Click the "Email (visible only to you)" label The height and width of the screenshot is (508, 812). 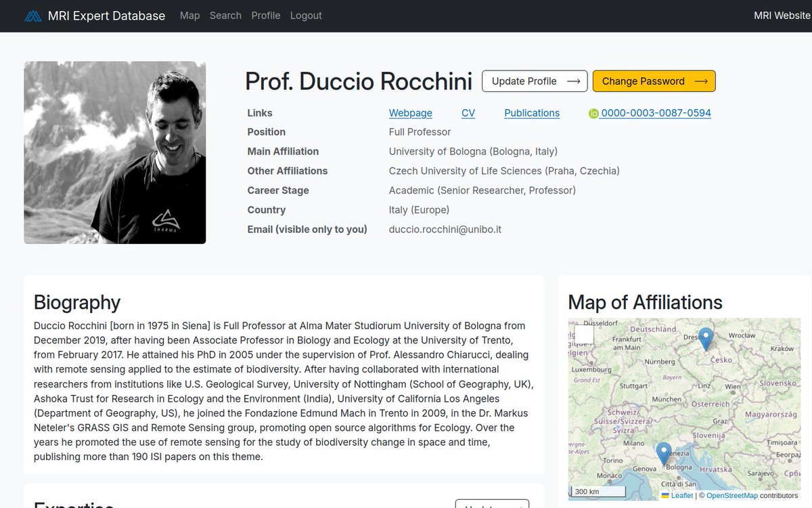point(307,230)
